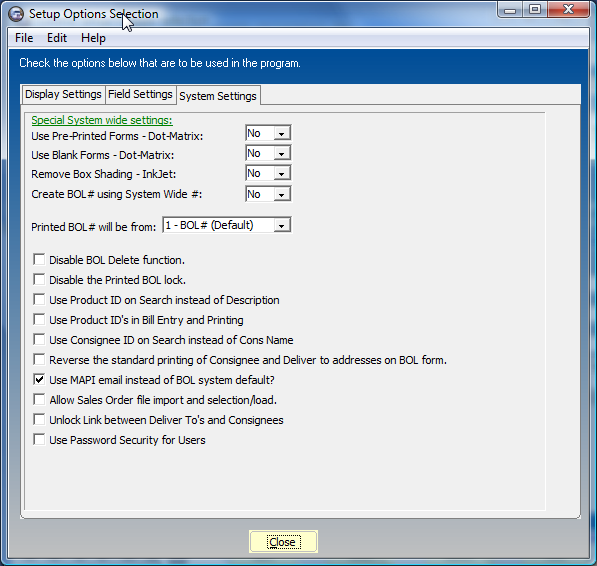Image resolution: width=597 pixels, height=566 pixels.
Task: Expand Use Blank Forms Dot-Matrix dropdown
Action: tap(281, 153)
